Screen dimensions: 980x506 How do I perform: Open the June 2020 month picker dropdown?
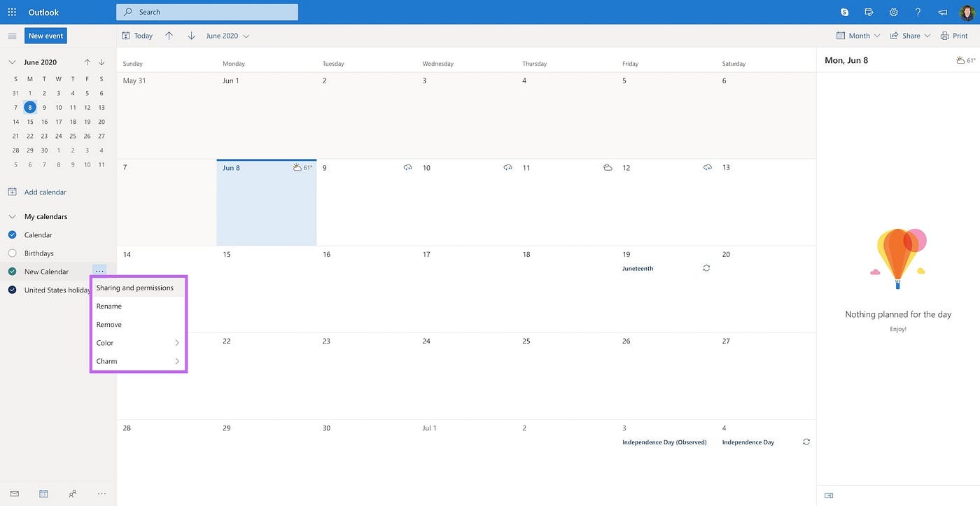(x=227, y=36)
